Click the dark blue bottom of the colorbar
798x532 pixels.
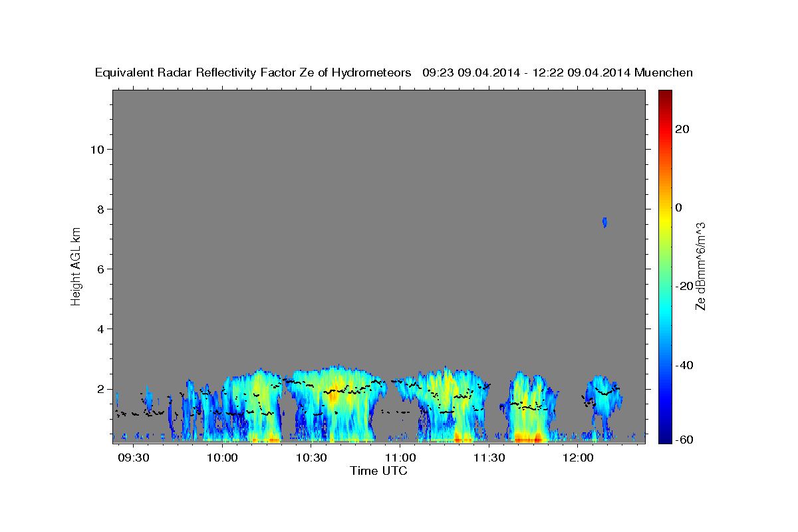tap(664, 436)
